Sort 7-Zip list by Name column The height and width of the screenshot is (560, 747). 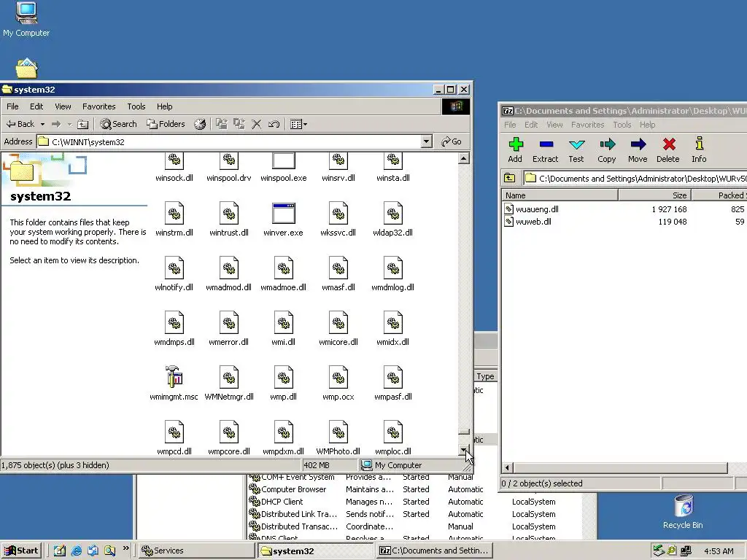560,195
